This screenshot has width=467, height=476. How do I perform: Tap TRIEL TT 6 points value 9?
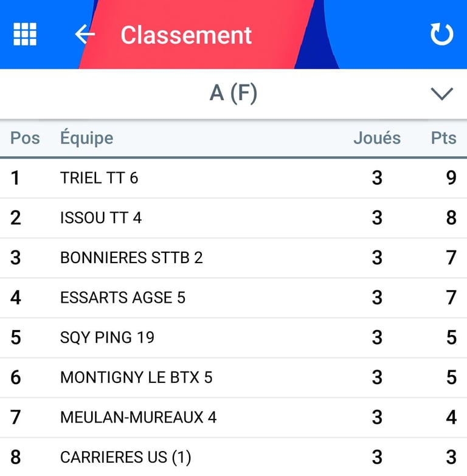coord(451,178)
